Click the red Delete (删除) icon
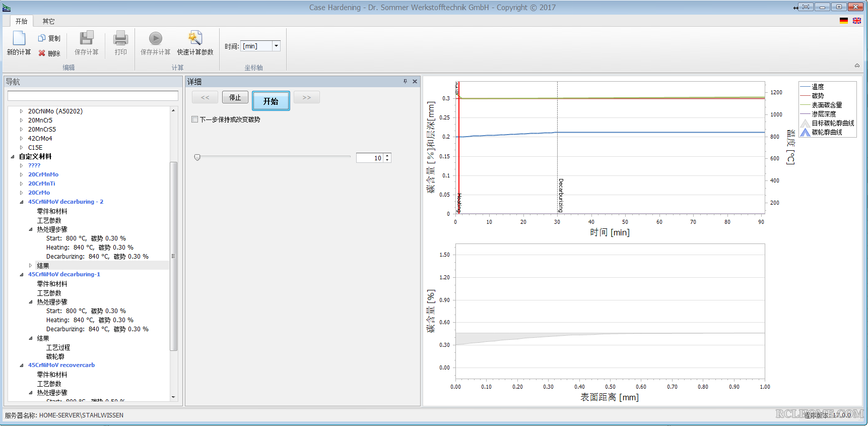The width and height of the screenshot is (868, 426). click(x=42, y=53)
